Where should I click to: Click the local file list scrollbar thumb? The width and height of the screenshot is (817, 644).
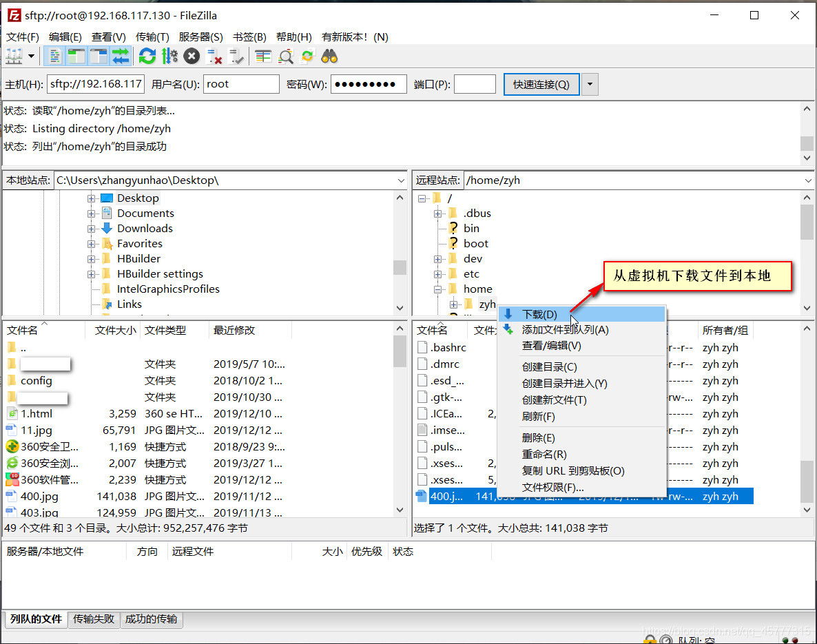click(x=399, y=351)
